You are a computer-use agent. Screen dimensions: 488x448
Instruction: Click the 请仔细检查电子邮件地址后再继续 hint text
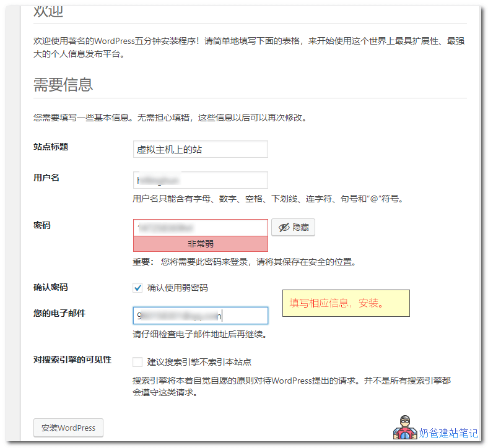coord(200,335)
